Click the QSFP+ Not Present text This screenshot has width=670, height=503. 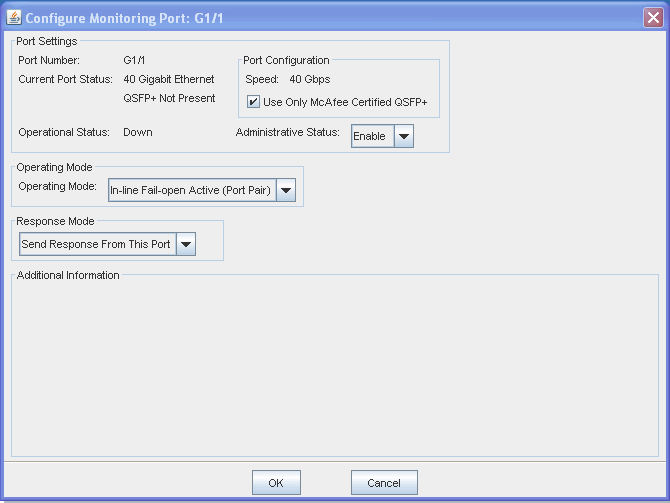(169, 98)
